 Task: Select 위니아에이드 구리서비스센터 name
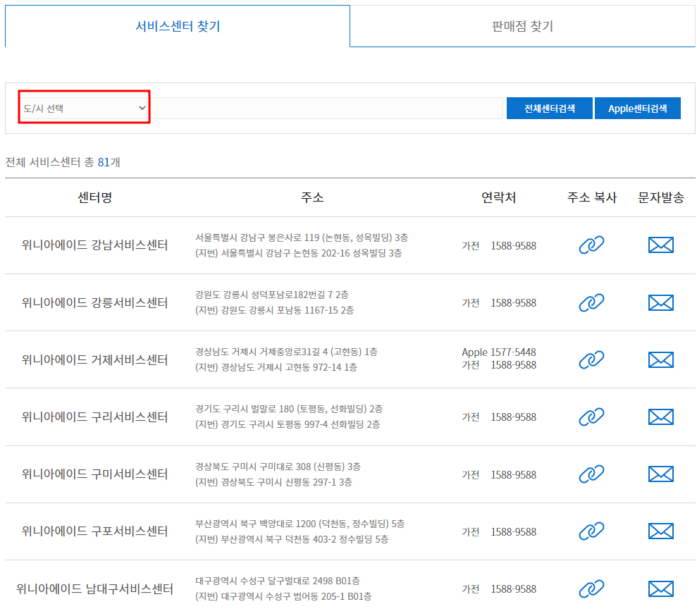(x=94, y=417)
